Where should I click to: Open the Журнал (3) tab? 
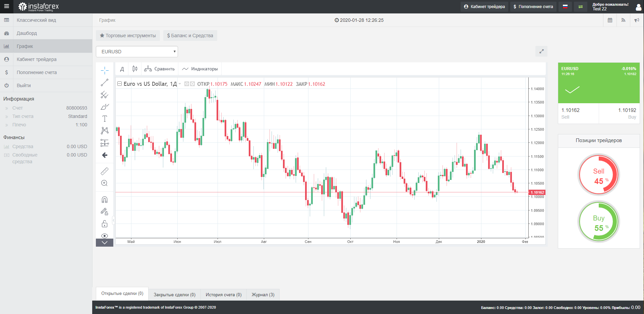262,295
